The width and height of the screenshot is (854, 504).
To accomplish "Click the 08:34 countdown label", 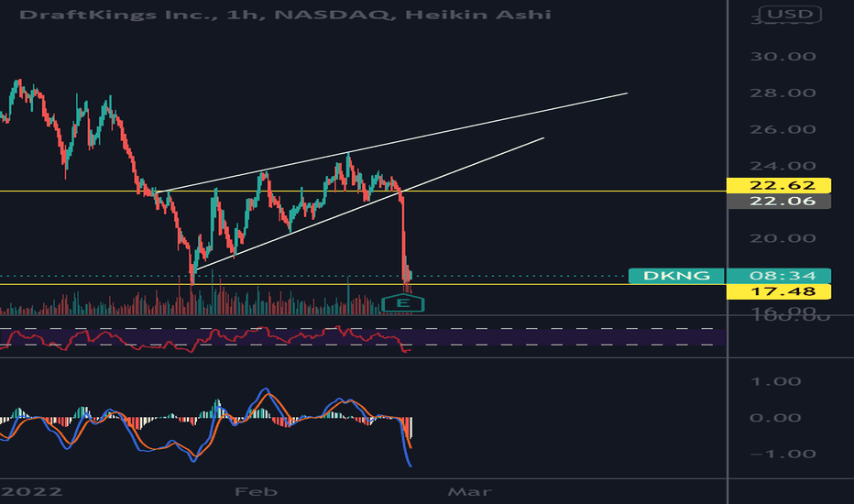I will coord(779,276).
